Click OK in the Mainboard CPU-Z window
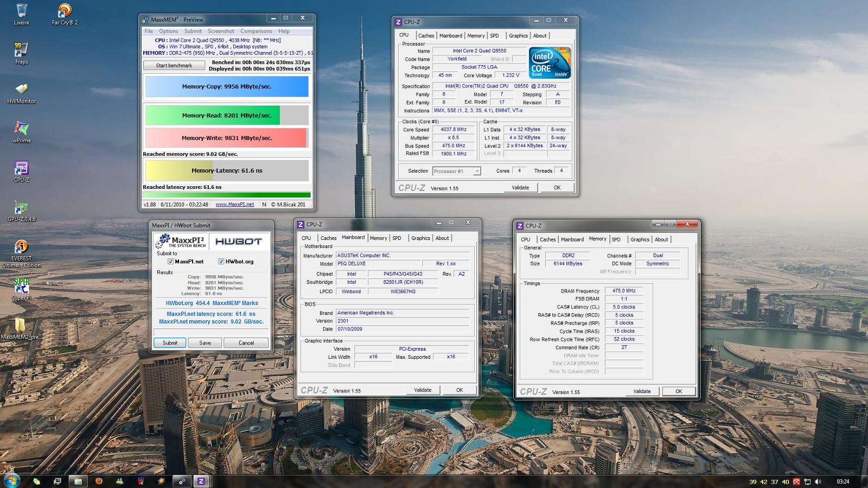The height and width of the screenshot is (488, 868). coord(459,390)
